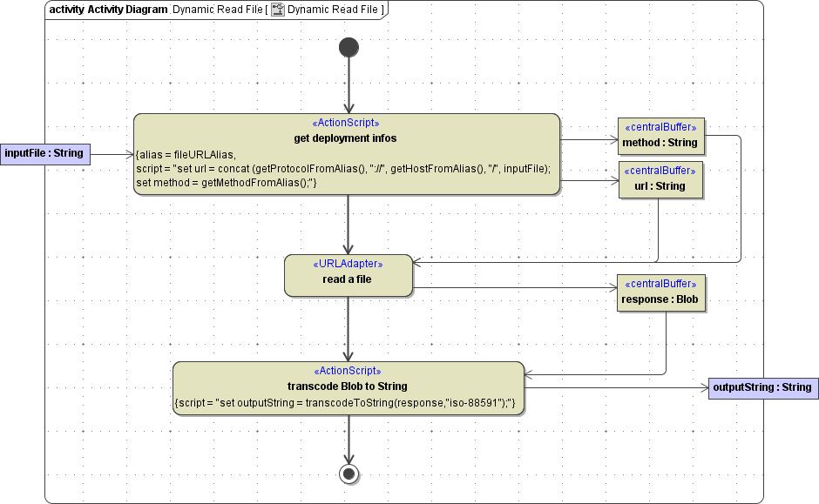The height and width of the screenshot is (504, 819).
Task: Click the «URLAdapter» stereotype on read a file
Action: click(x=349, y=264)
